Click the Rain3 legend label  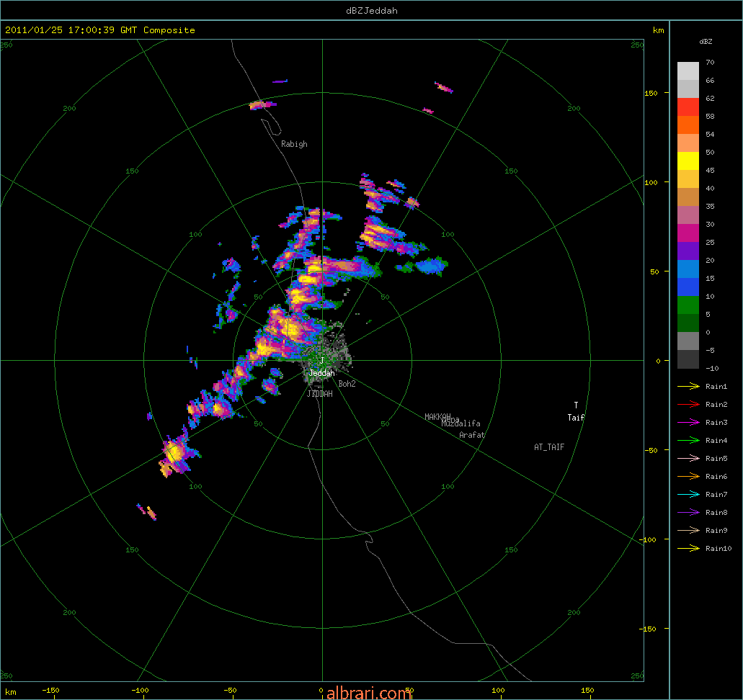coord(716,423)
